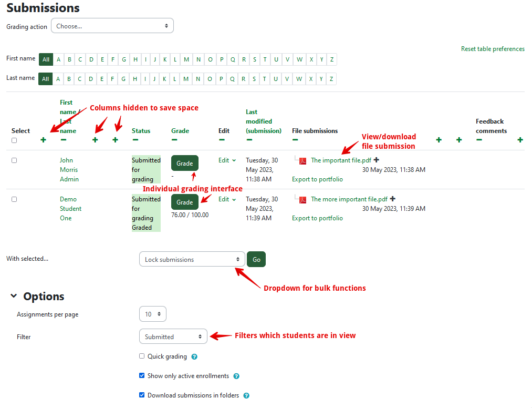Expand the Edit menu for Demo Student One
The height and width of the screenshot is (408, 532).
point(227,199)
